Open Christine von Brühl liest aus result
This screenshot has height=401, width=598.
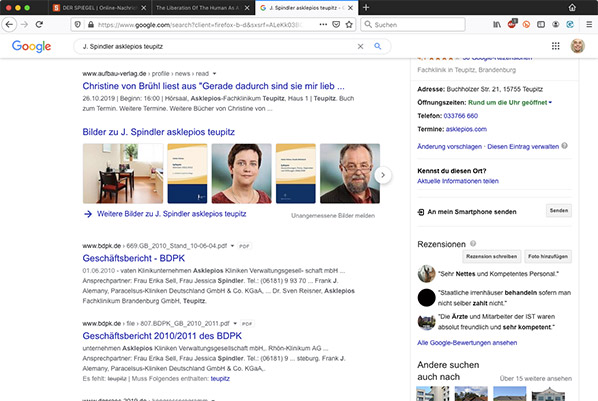[x=213, y=86]
